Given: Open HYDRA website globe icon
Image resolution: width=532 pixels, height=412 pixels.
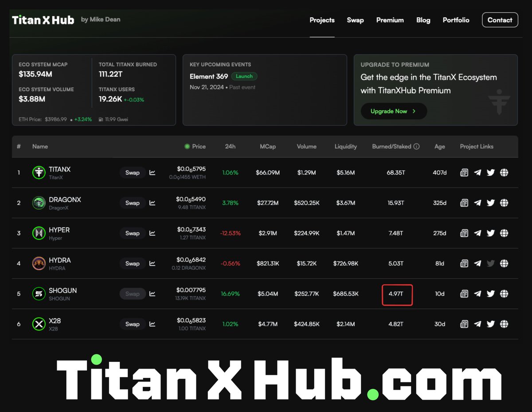Looking at the screenshot, I should [504, 264].
